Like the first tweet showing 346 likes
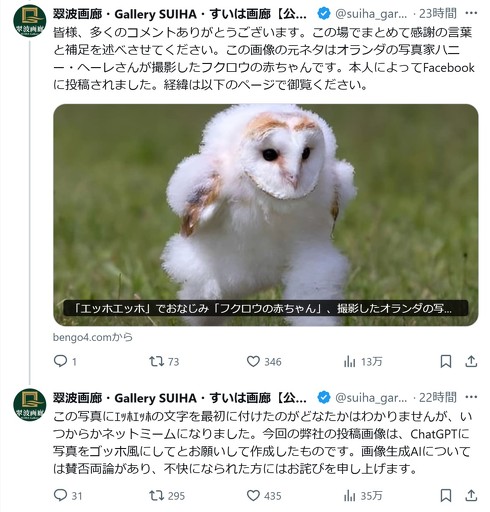The width and height of the screenshot is (490, 512). point(264,361)
